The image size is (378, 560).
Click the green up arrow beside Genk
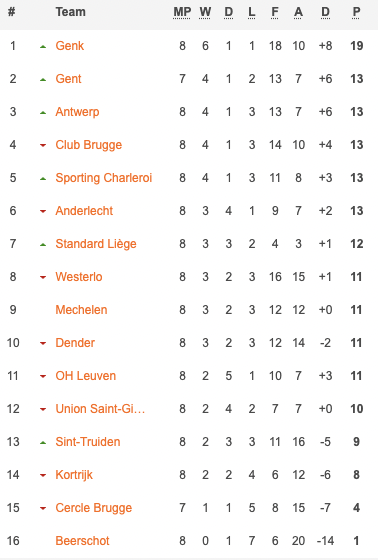pyautogui.click(x=43, y=46)
